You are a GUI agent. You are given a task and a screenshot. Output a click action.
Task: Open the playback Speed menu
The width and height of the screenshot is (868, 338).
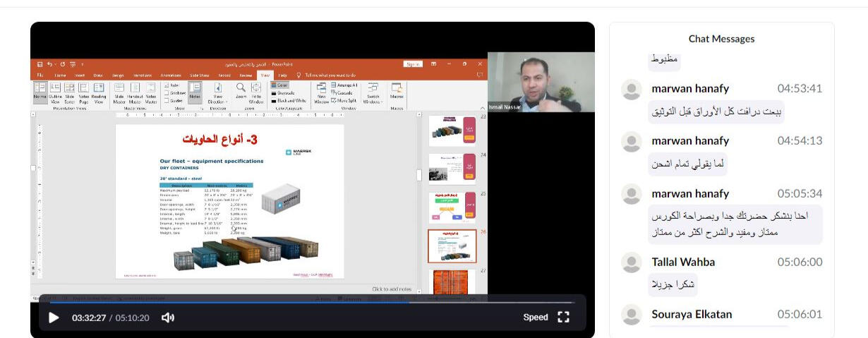coord(535,318)
